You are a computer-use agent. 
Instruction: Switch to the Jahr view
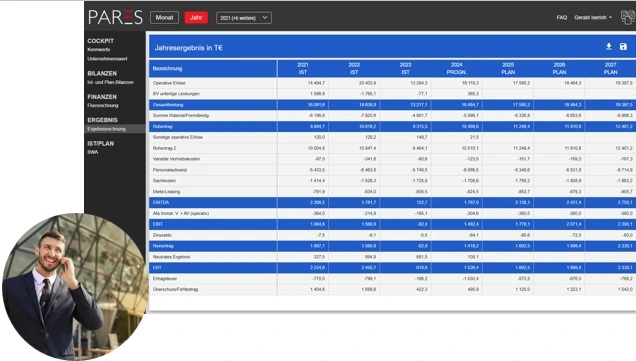point(196,17)
